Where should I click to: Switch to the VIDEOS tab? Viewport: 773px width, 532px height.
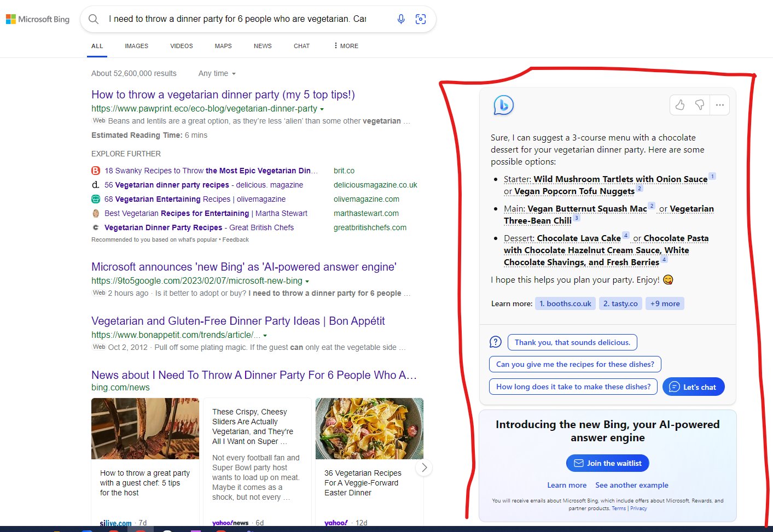[x=181, y=46]
